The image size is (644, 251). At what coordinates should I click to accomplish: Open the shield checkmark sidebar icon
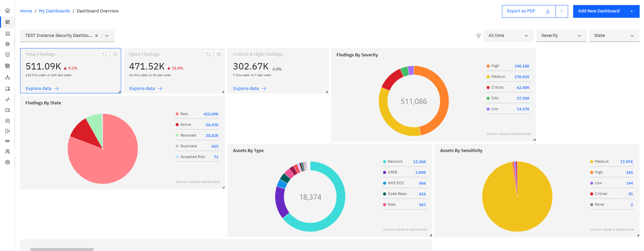[7, 55]
